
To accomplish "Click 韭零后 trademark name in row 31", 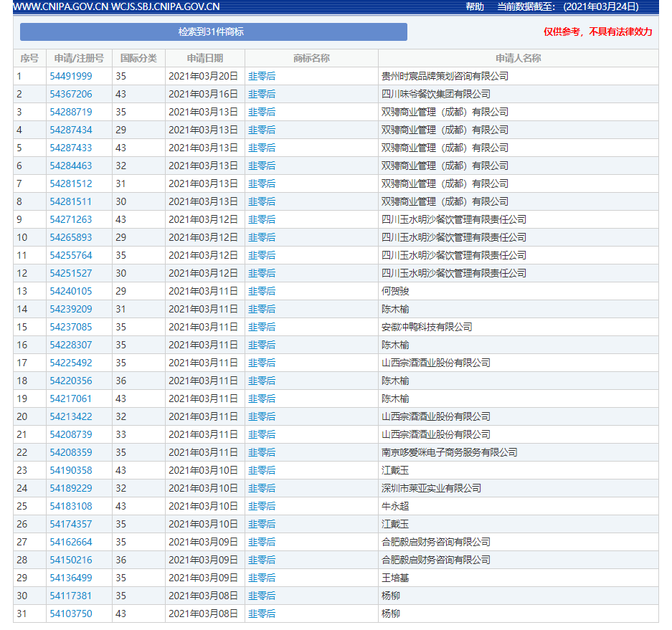I will 262,614.
